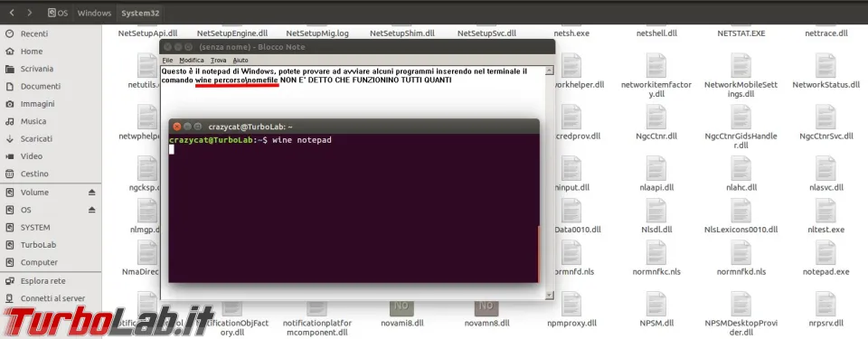Open the OS breadcrumb in the path bar
Viewport: 868px width, 339px height.
click(x=58, y=13)
